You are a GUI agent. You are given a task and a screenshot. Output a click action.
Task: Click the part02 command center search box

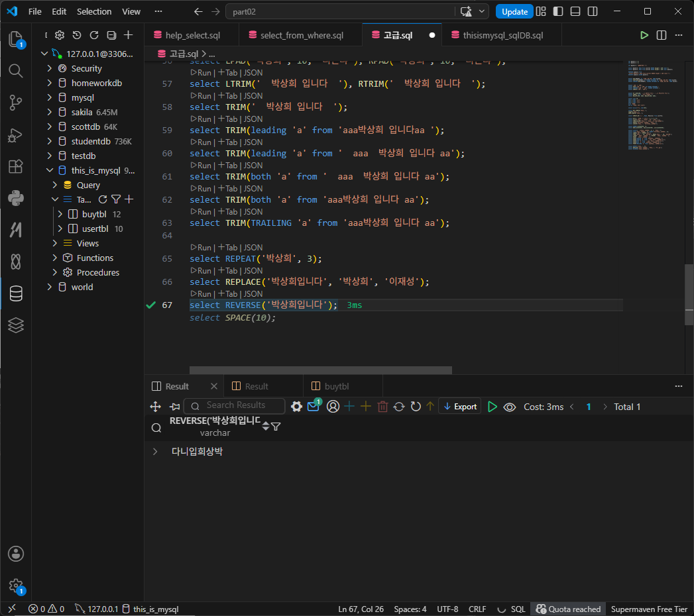341,11
